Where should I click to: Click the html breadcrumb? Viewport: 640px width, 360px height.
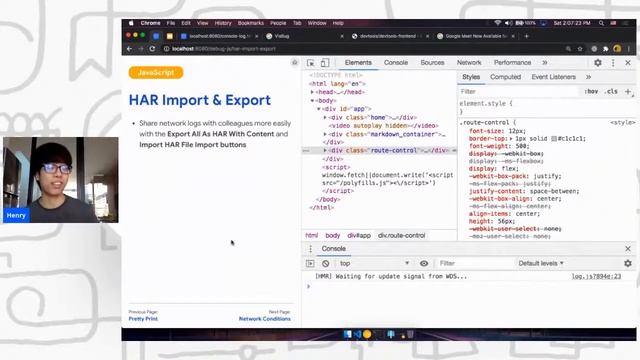[x=311, y=236]
